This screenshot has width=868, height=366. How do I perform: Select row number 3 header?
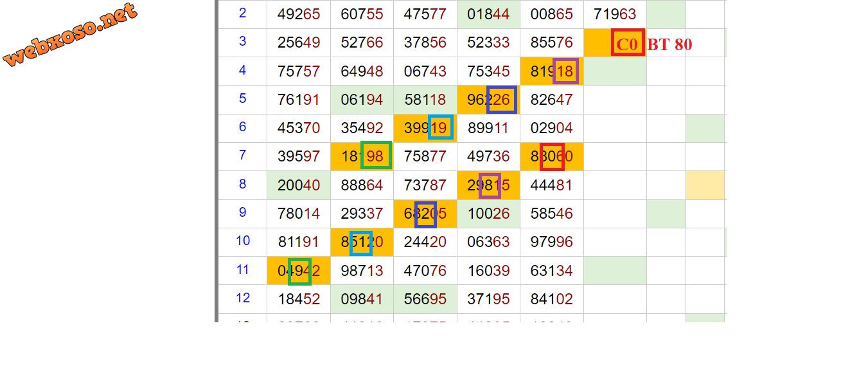(x=242, y=42)
